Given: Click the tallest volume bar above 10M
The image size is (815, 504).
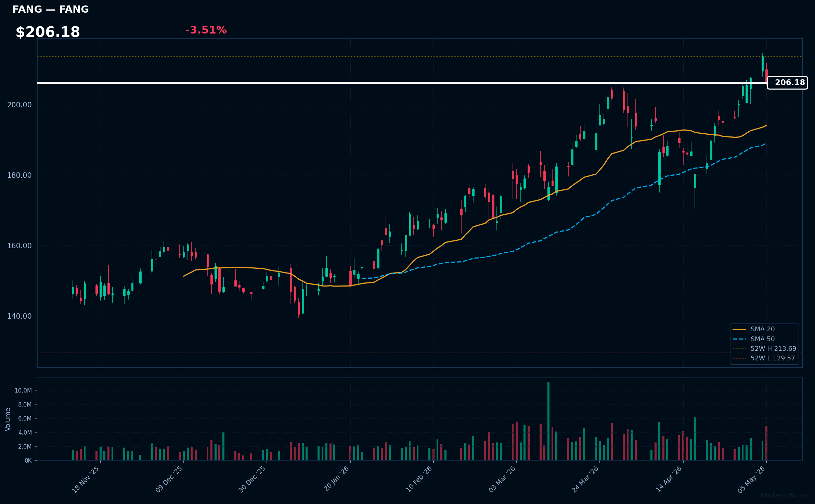Looking at the screenshot, I should 548,421.
